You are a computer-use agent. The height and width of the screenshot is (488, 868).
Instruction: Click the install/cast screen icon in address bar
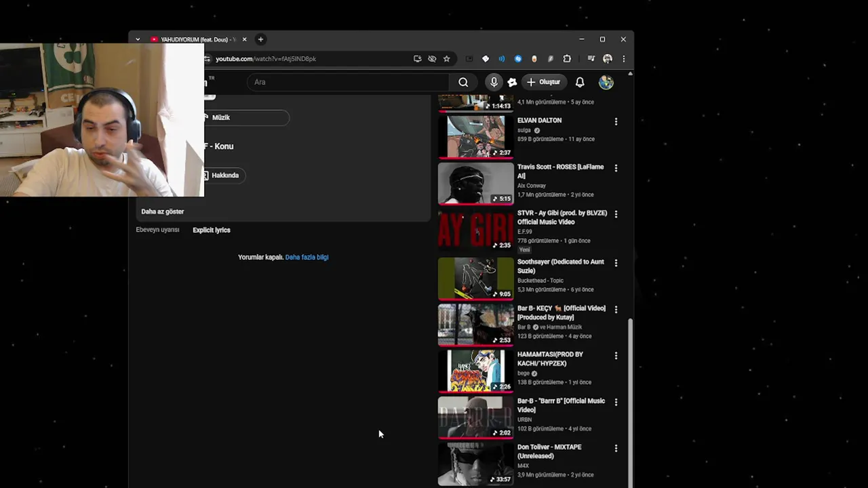click(417, 59)
